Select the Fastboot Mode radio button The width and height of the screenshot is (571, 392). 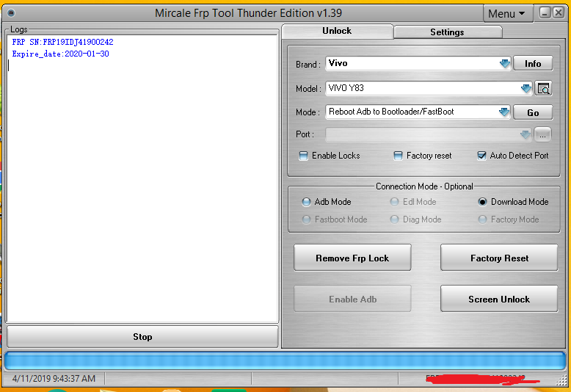pyautogui.click(x=306, y=219)
